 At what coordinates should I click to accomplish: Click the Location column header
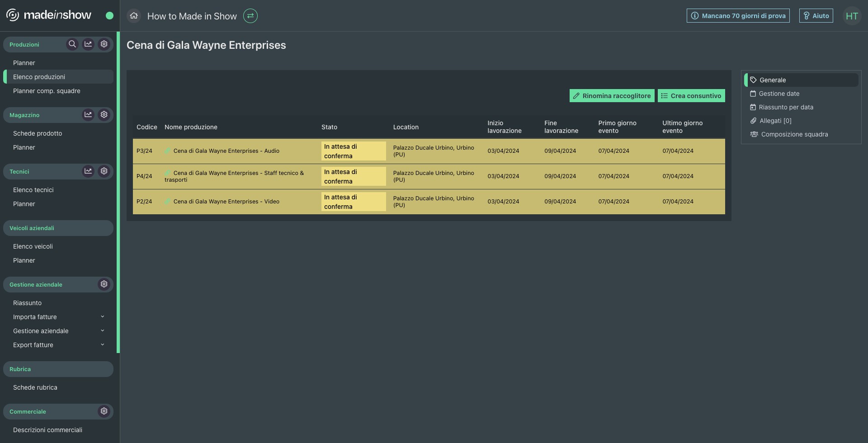[x=406, y=127]
